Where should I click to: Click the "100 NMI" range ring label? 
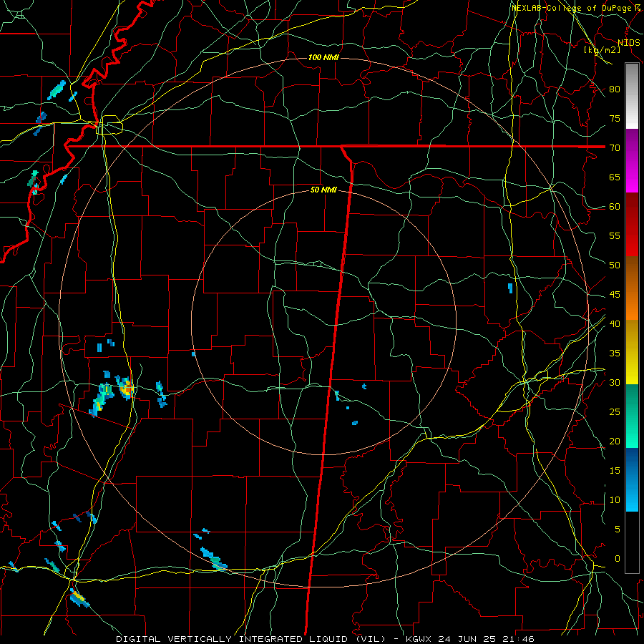323,57
